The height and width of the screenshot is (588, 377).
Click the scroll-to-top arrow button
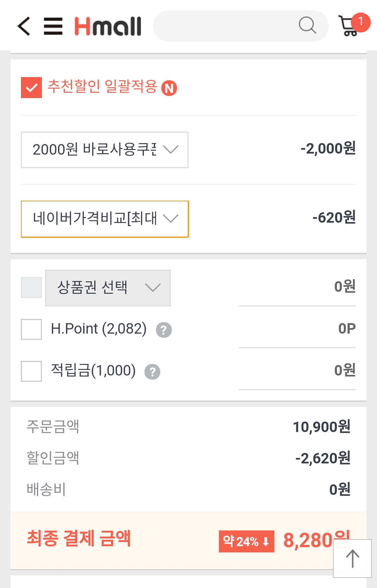352,558
